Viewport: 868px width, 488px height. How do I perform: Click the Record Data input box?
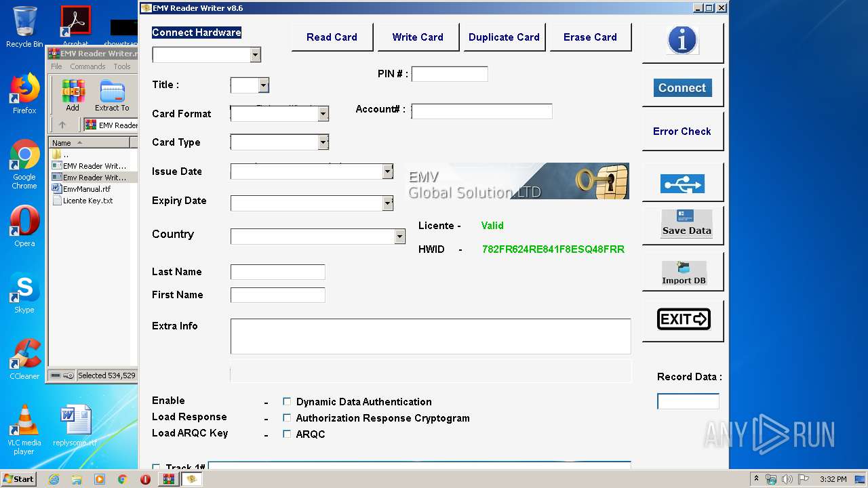(x=688, y=401)
